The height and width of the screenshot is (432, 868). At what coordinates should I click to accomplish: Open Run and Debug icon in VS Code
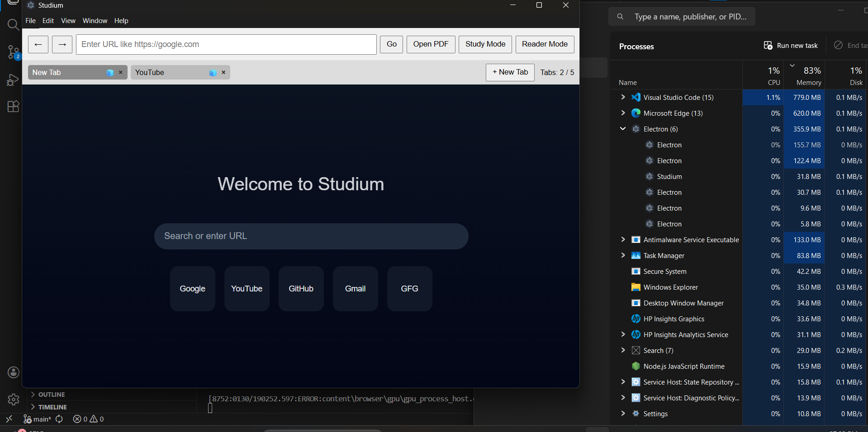(13, 80)
